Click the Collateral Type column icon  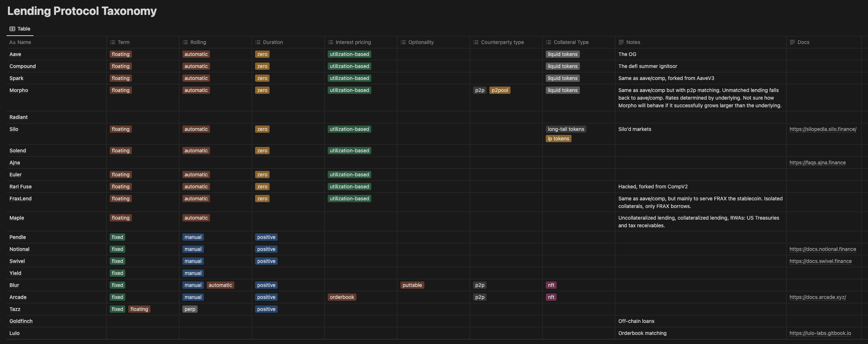click(x=548, y=42)
